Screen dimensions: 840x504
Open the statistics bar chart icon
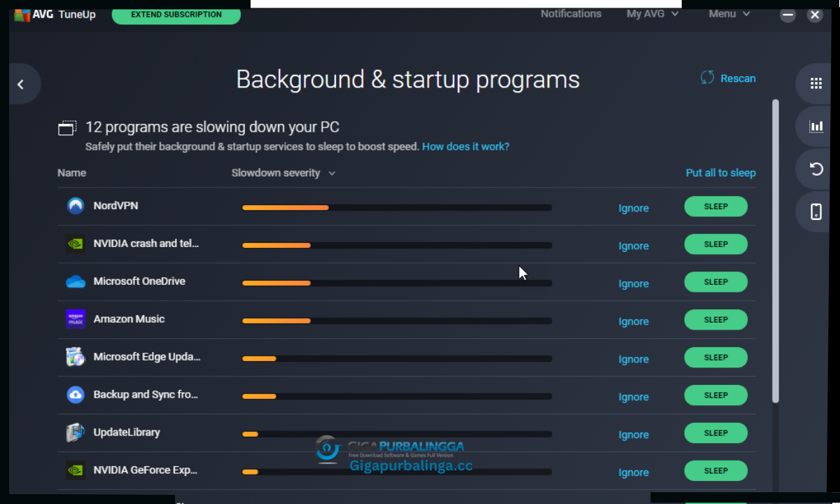click(x=816, y=127)
